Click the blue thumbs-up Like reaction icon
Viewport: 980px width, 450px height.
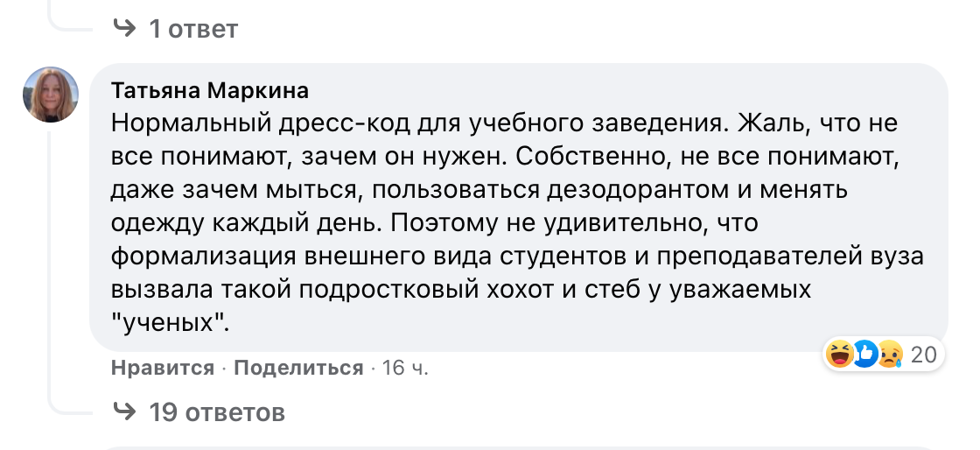[x=864, y=354]
